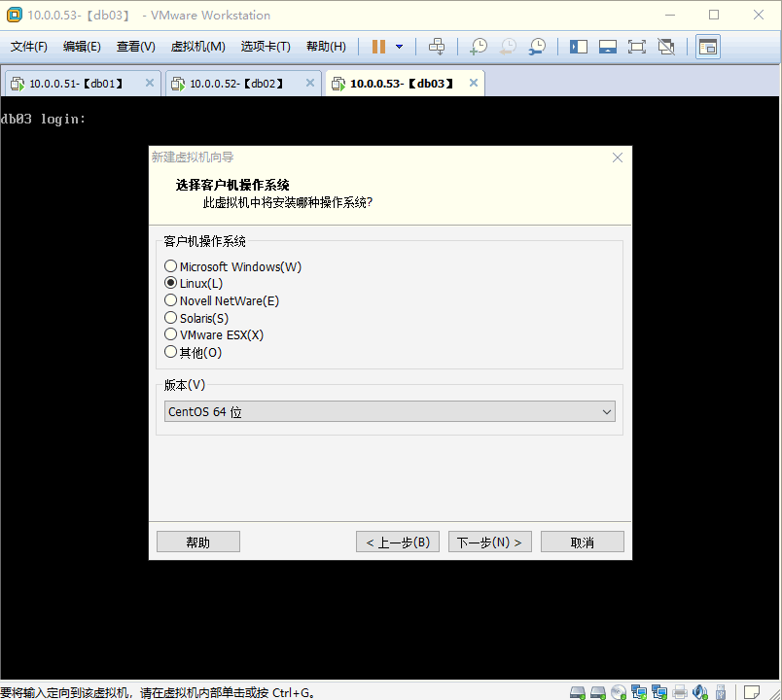The height and width of the screenshot is (700, 782).
Task: Click the 下一步(N) button in wizard
Action: click(x=489, y=542)
